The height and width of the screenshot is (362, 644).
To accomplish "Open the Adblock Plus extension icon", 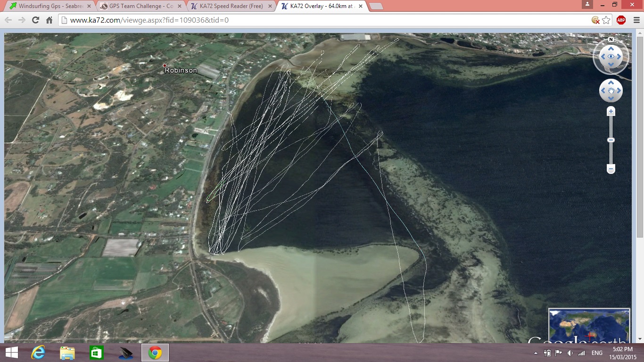I will (621, 20).
